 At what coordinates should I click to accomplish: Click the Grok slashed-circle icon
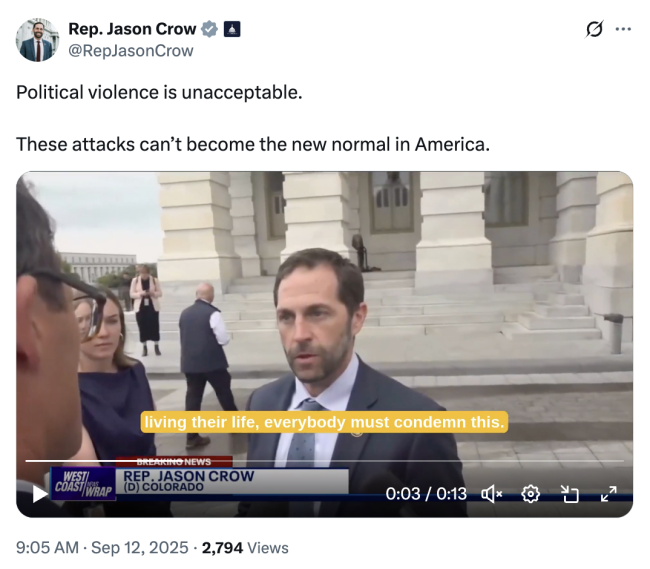tap(594, 29)
